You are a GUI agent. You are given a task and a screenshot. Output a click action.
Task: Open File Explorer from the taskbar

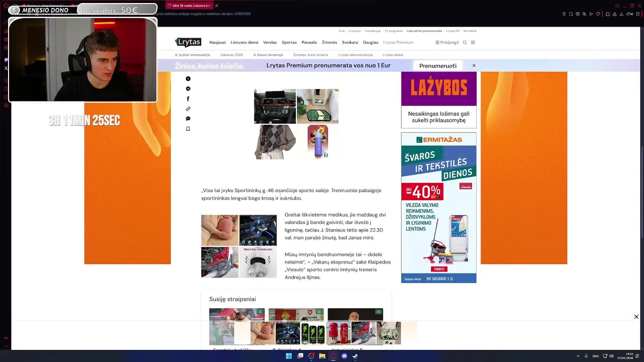pyautogui.click(x=322, y=356)
